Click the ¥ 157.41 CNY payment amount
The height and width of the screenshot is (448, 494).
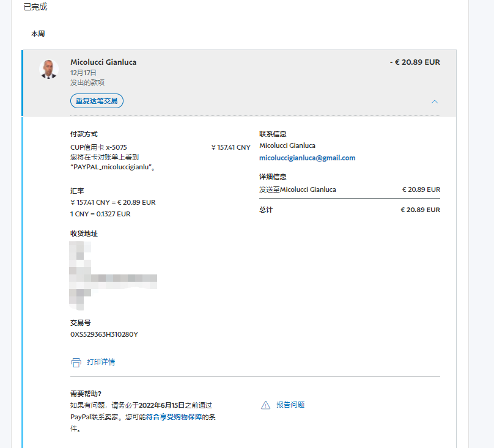pos(230,147)
